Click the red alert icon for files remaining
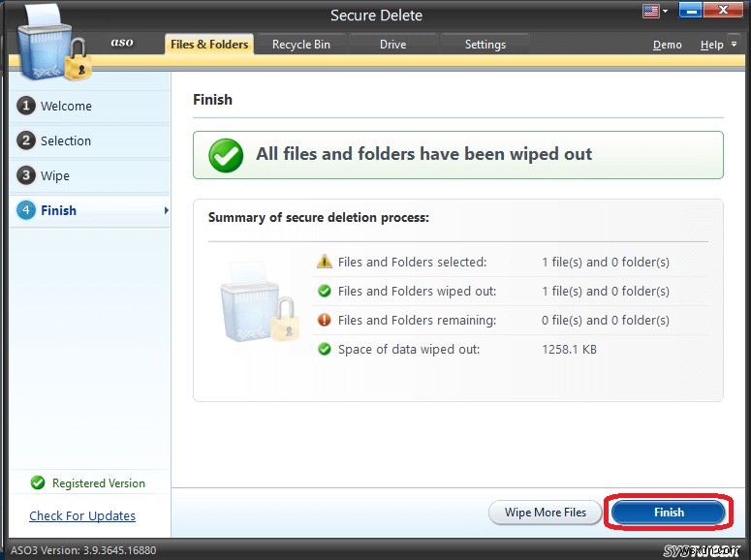The height and width of the screenshot is (560, 751). [325, 321]
